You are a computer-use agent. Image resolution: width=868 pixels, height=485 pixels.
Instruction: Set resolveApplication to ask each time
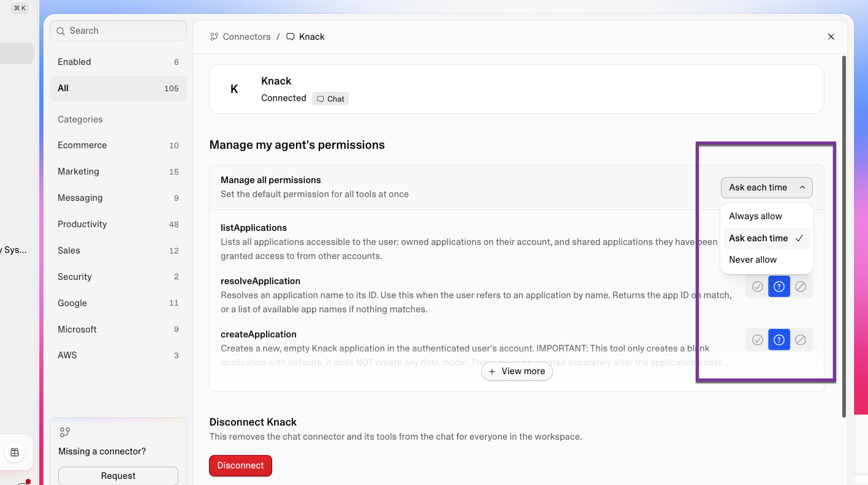point(779,287)
